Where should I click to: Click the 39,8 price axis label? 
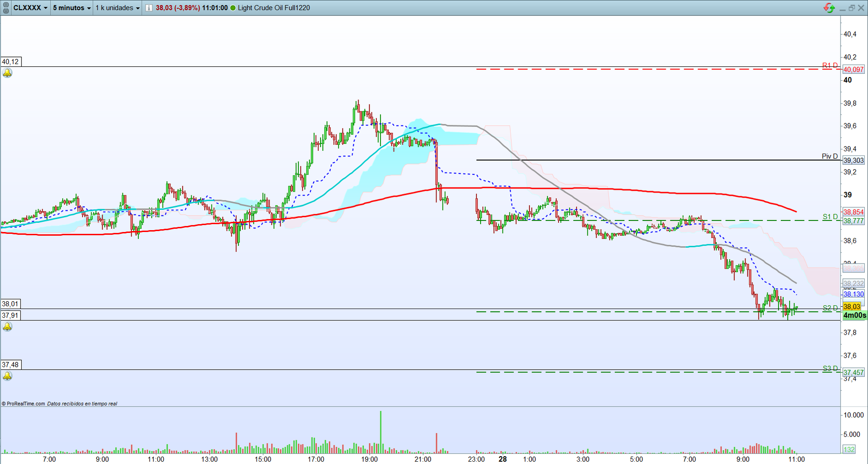850,103
